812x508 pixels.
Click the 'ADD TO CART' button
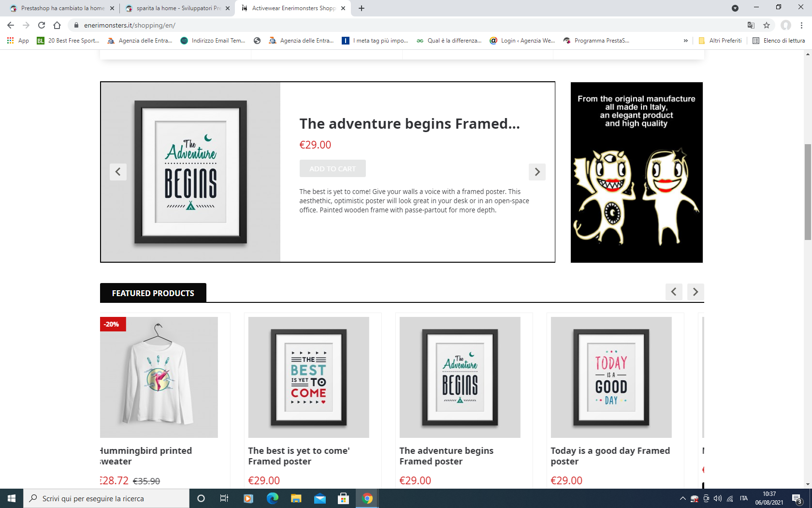(333, 168)
